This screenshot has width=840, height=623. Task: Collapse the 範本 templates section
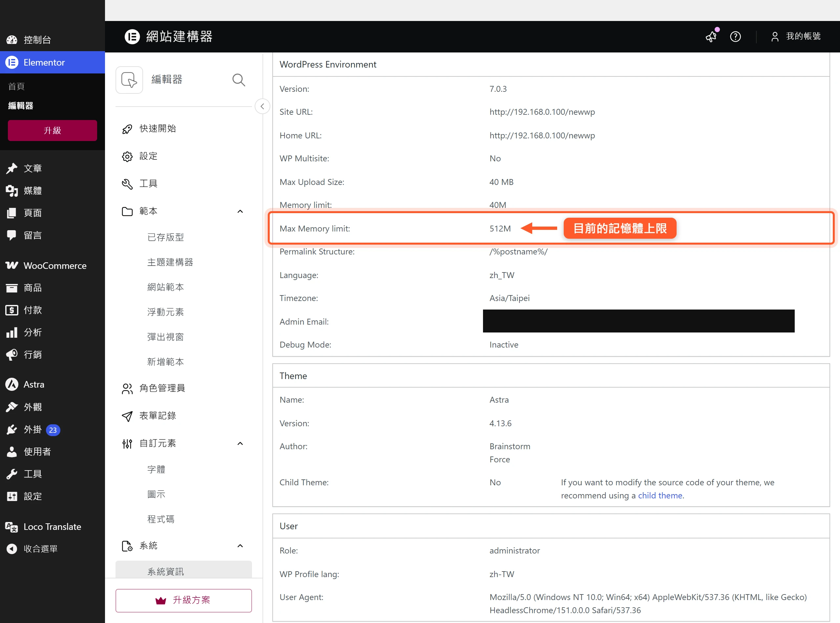pyautogui.click(x=240, y=211)
